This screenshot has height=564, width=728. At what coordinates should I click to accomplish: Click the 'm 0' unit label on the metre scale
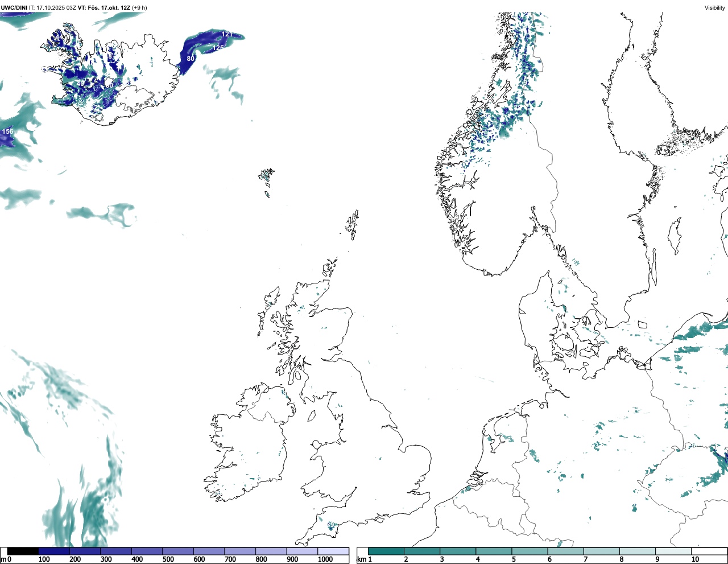click(6, 559)
